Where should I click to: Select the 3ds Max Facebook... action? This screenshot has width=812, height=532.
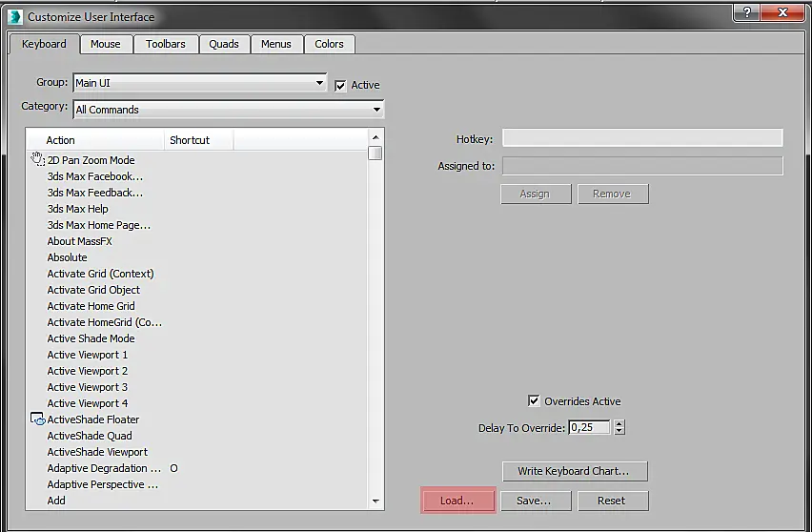tap(94, 176)
